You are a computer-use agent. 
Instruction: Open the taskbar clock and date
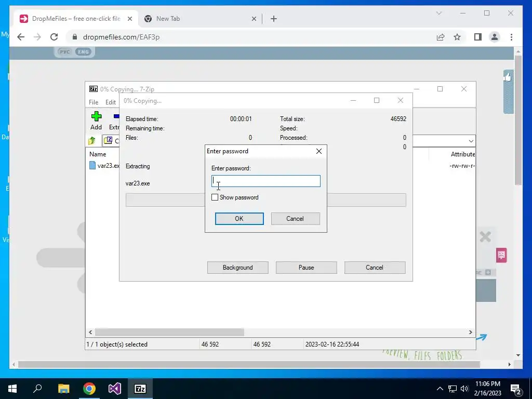coord(487,389)
